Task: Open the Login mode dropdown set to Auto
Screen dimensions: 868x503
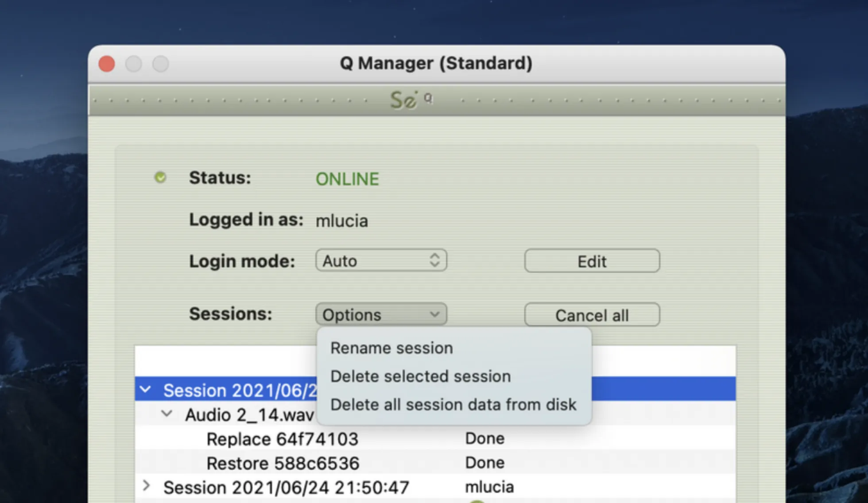Action: [x=381, y=260]
